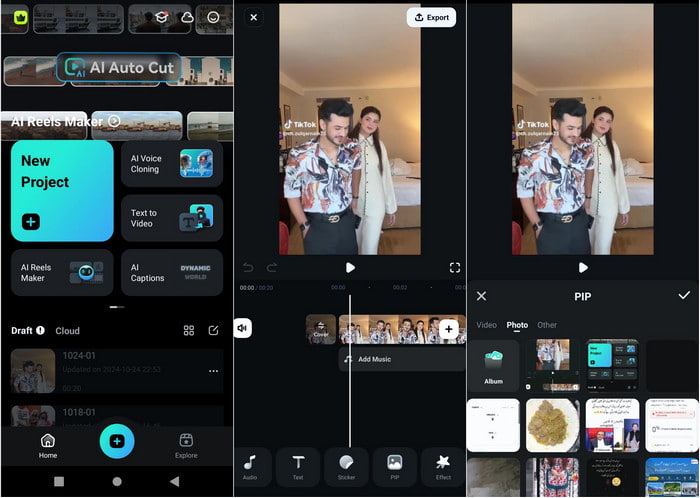The image size is (700, 498).
Task: Open the Effect tool
Action: coord(442,466)
